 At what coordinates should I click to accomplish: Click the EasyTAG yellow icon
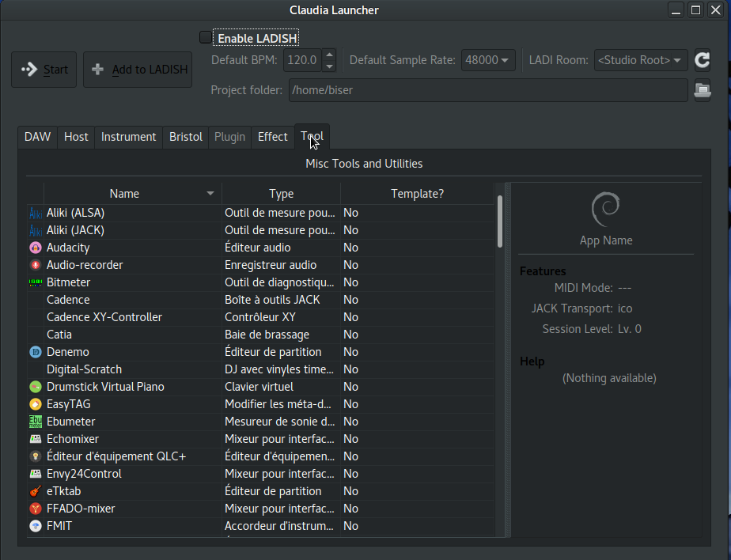(36, 404)
